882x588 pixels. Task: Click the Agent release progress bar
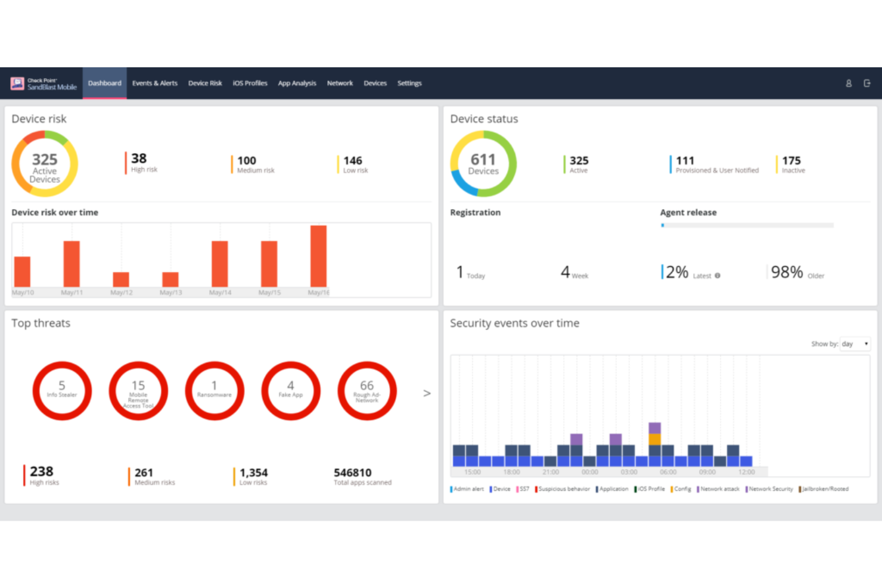(747, 225)
